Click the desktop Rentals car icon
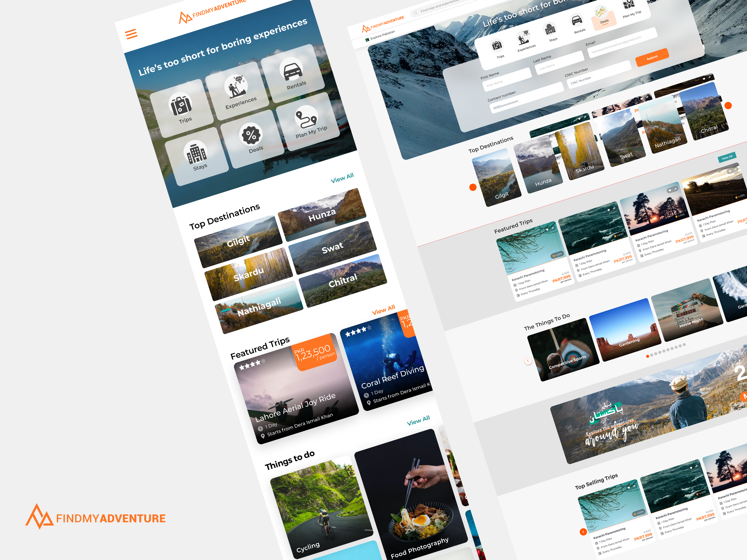The height and width of the screenshot is (560, 747). 577,21
